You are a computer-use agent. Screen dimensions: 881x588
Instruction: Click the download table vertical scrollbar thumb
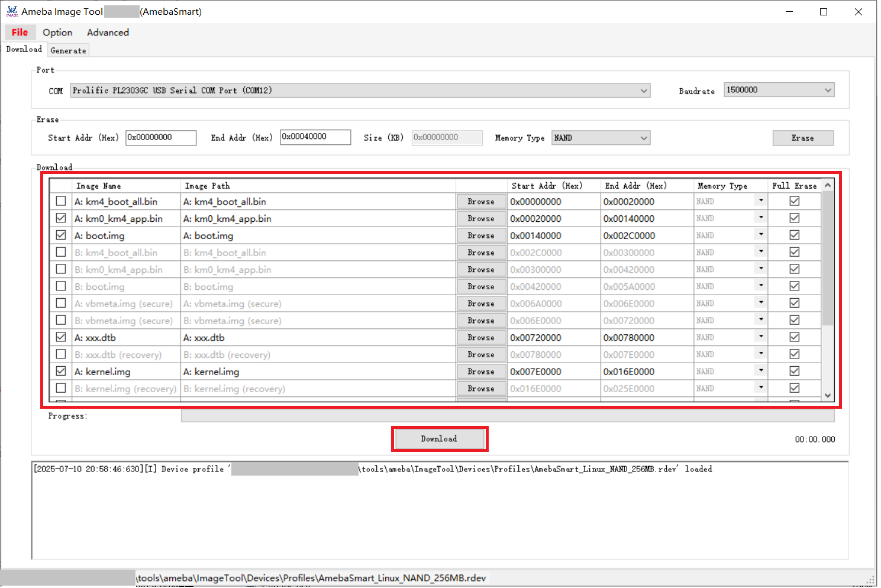click(x=828, y=257)
